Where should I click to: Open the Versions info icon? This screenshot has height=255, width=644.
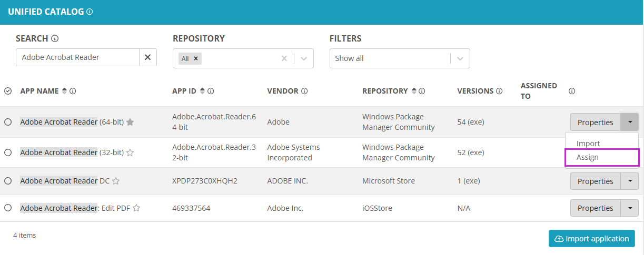click(x=499, y=91)
